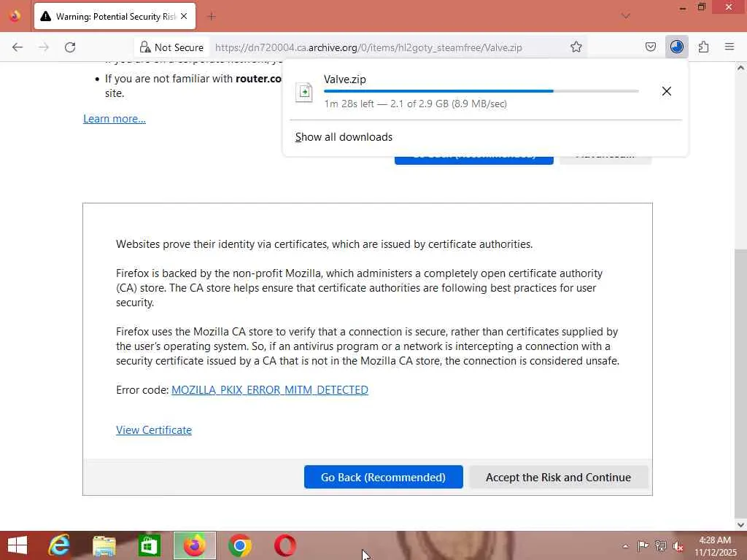Open the Firefox hamburger application menu

tap(729, 47)
